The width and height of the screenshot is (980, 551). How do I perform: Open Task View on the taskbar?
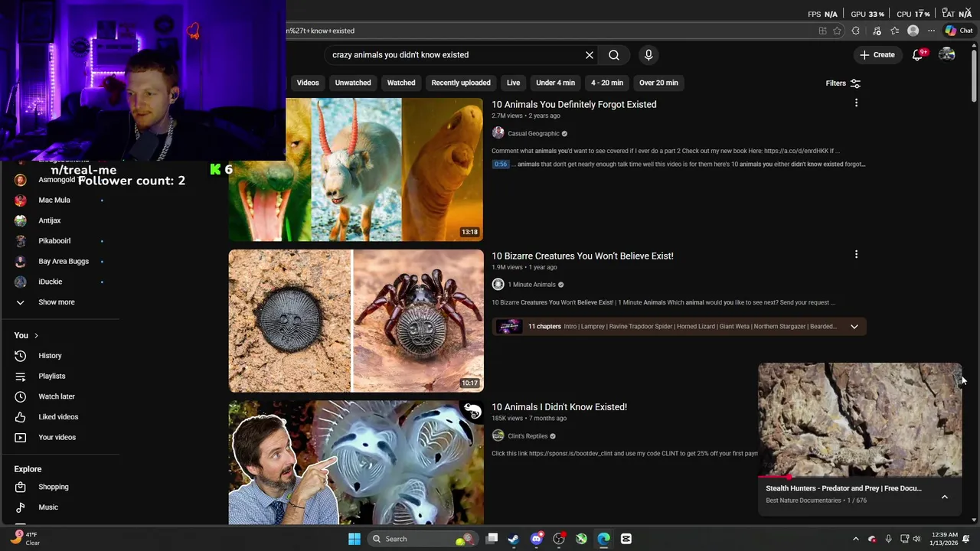pos(492,539)
